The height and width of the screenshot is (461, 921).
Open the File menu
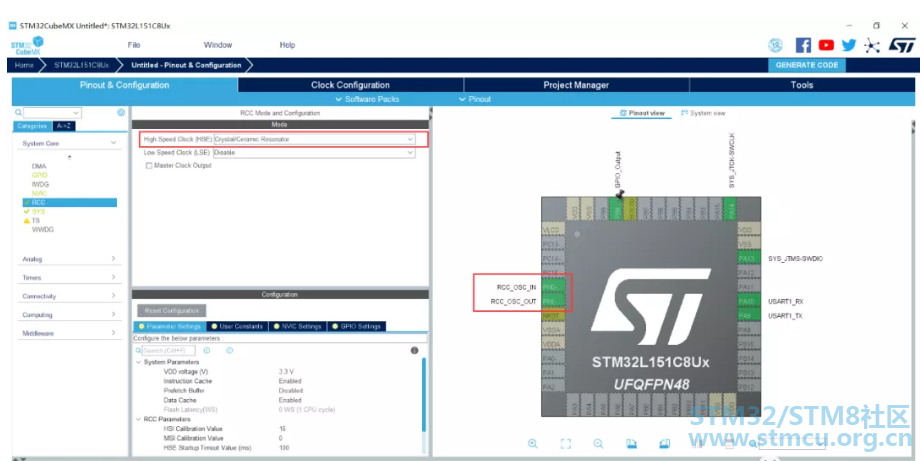pyautogui.click(x=134, y=45)
